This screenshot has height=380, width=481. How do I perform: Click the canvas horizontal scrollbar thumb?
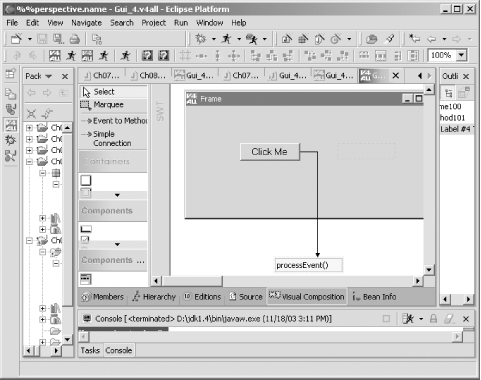(192, 281)
